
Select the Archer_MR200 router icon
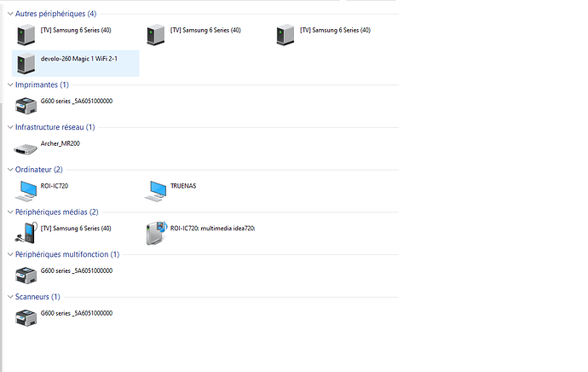coord(26,149)
